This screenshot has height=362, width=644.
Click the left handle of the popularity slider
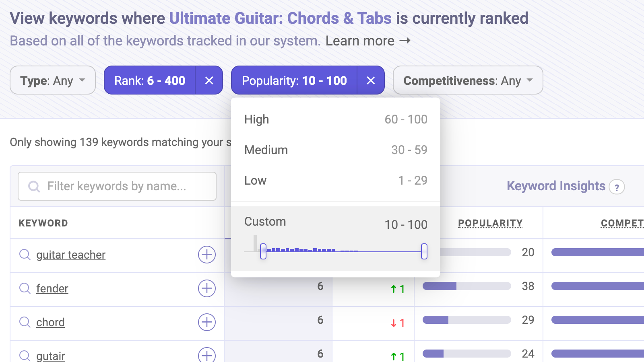click(263, 251)
